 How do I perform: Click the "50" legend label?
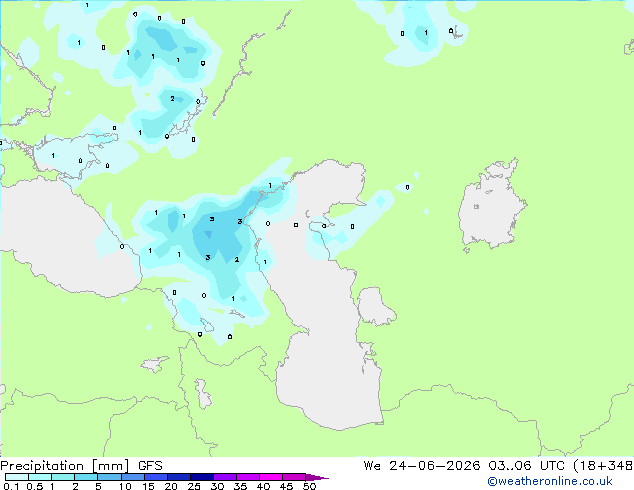[309, 486]
